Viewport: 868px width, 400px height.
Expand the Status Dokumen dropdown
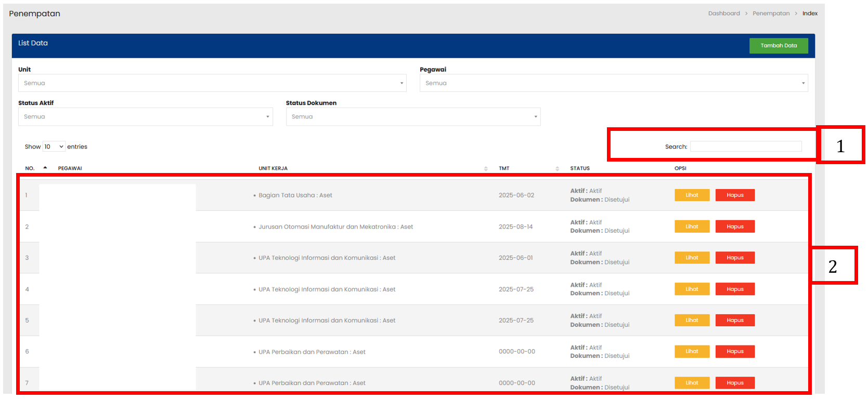413,117
